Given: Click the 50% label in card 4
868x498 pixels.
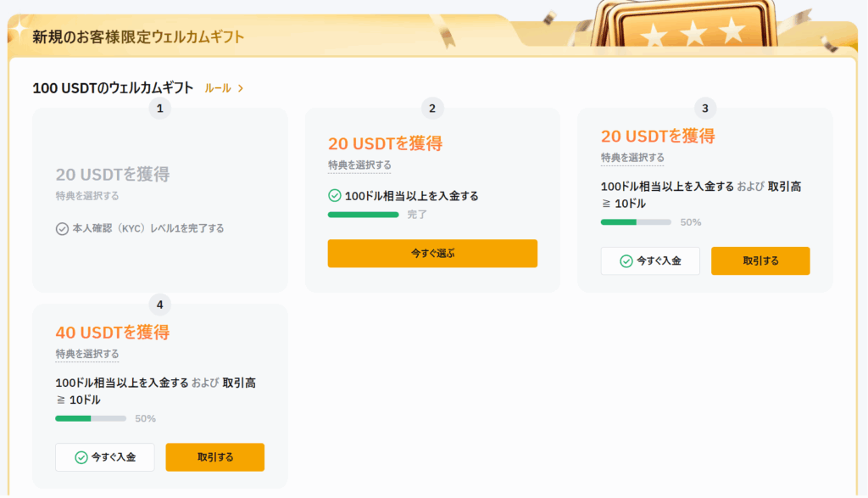Looking at the screenshot, I should [145, 418].
